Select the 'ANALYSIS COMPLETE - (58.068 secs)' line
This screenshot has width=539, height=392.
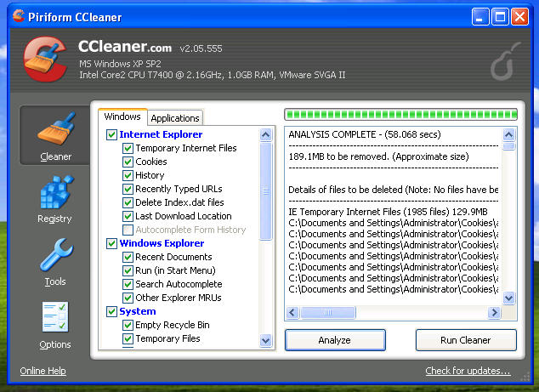(x=365, y=134)
